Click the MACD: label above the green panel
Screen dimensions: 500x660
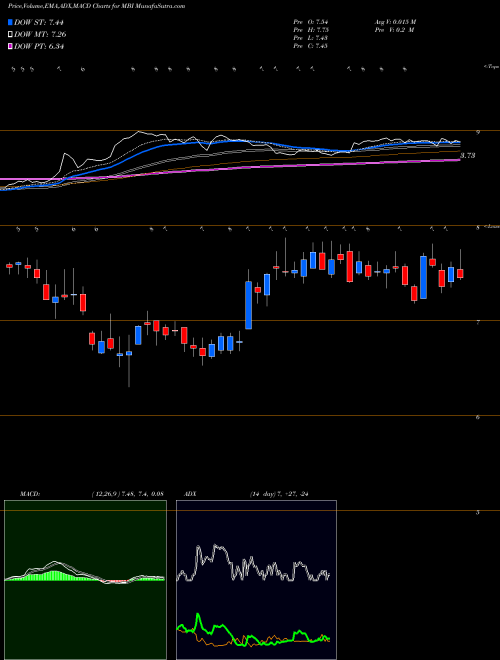pyautogui.click(x=29, y=494)
